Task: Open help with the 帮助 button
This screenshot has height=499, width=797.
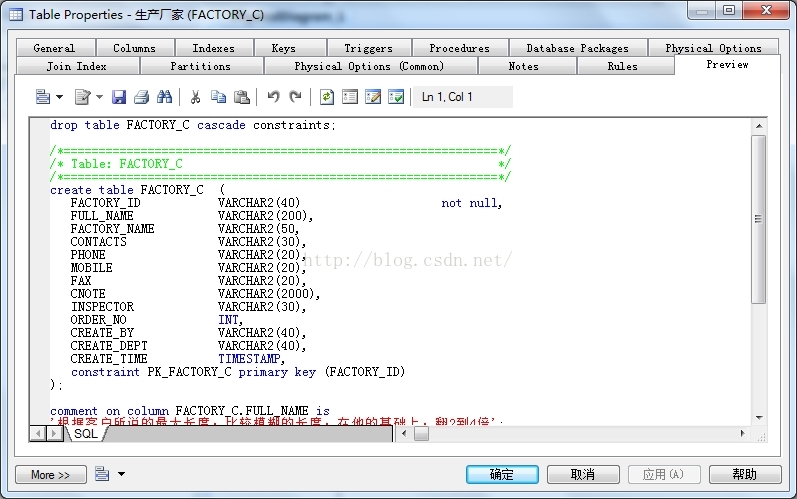Action: pyautogui.click(x=745, y=475)
